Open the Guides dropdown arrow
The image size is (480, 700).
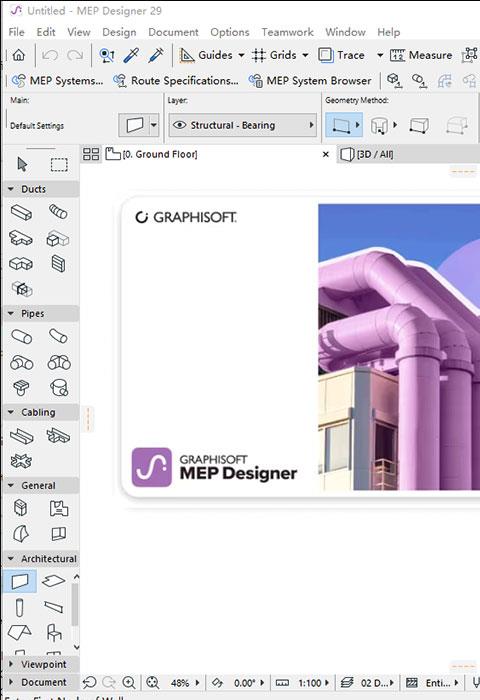(x=241, y=55)
